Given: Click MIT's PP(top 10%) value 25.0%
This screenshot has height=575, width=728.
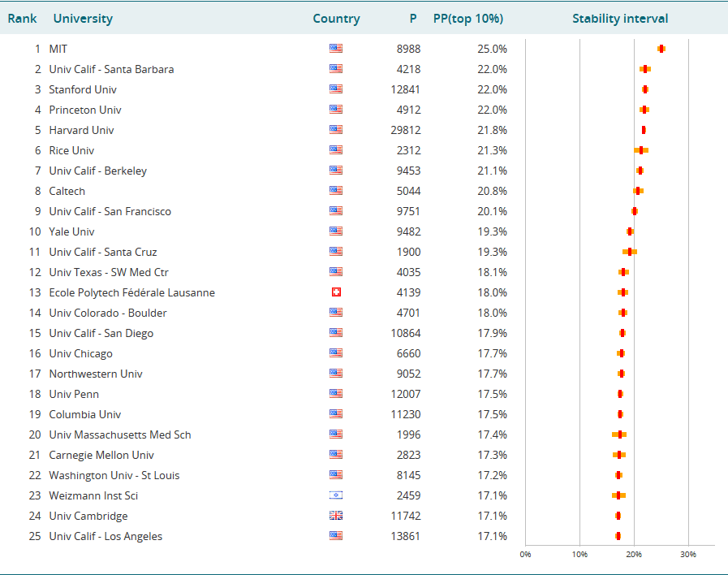Looking at the screenshot, I should click(492, 49).
